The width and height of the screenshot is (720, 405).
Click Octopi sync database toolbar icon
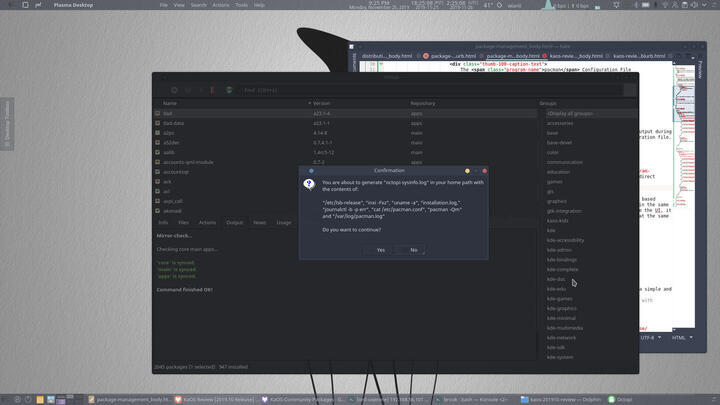[174, 90]
